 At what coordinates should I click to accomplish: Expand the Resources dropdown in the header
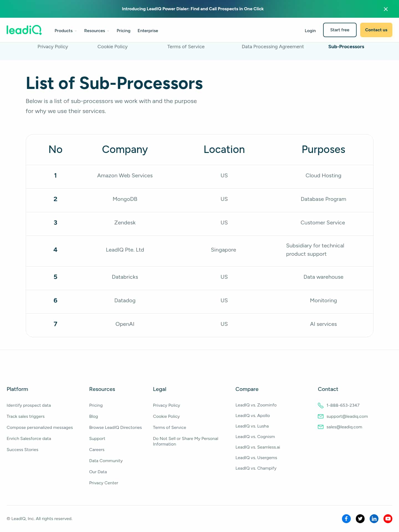[x=97, y=30]
